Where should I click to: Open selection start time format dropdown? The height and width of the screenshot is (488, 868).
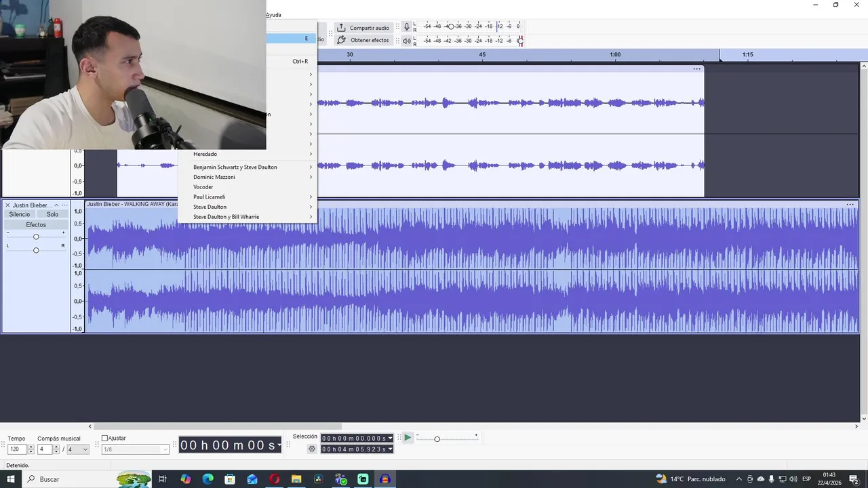[390, 439]
